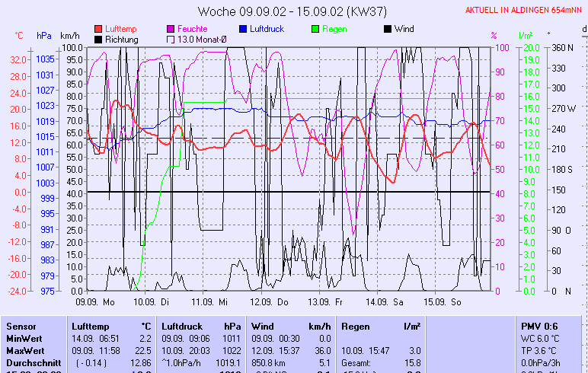Click the black Richtung legend square
Viewport: 588px width, 373px height.
pos(98,39)
